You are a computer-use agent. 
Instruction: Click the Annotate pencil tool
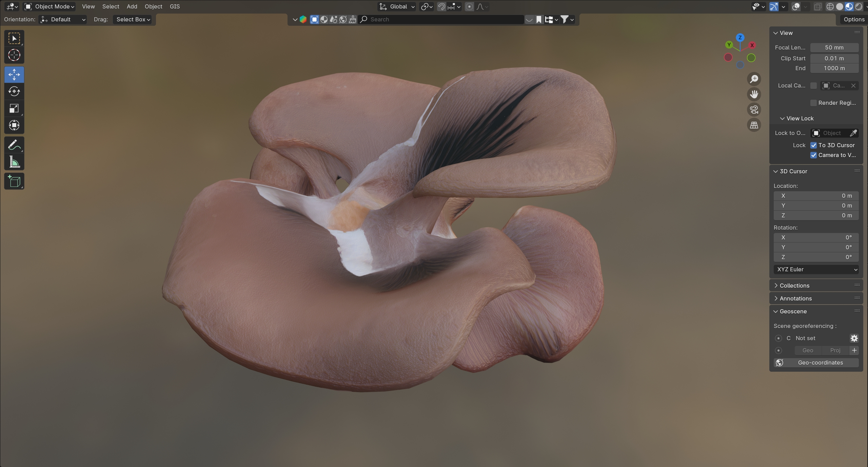(14, 145)
